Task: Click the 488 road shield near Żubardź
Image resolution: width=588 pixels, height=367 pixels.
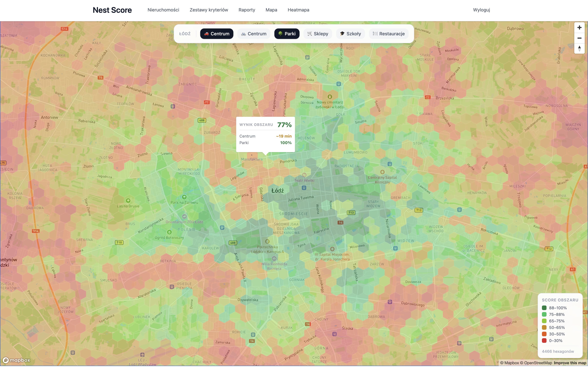Action: click(x=202, y=120)
